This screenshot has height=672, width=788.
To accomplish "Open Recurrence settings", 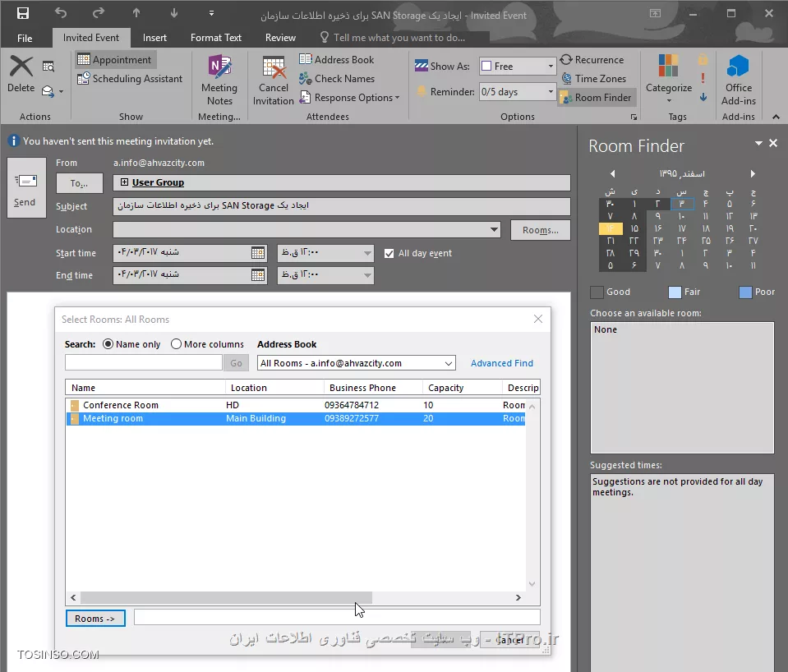I will click(x=592, y=60).
